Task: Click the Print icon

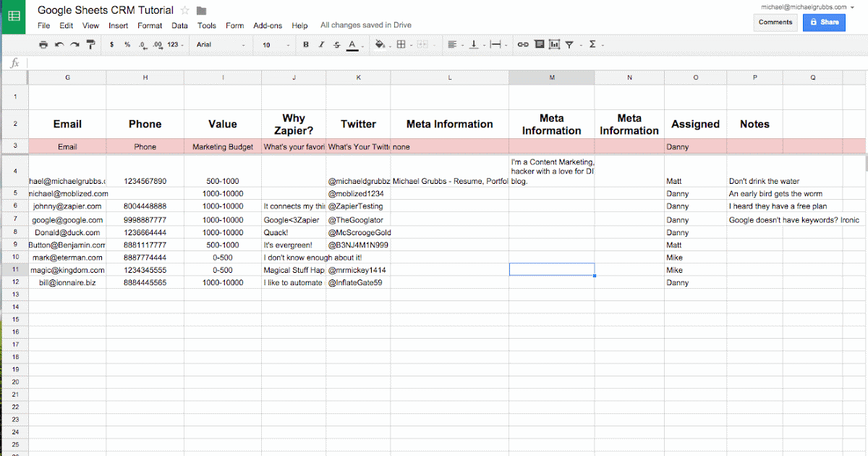Action: pyautogui.click(x=43, y=45)
